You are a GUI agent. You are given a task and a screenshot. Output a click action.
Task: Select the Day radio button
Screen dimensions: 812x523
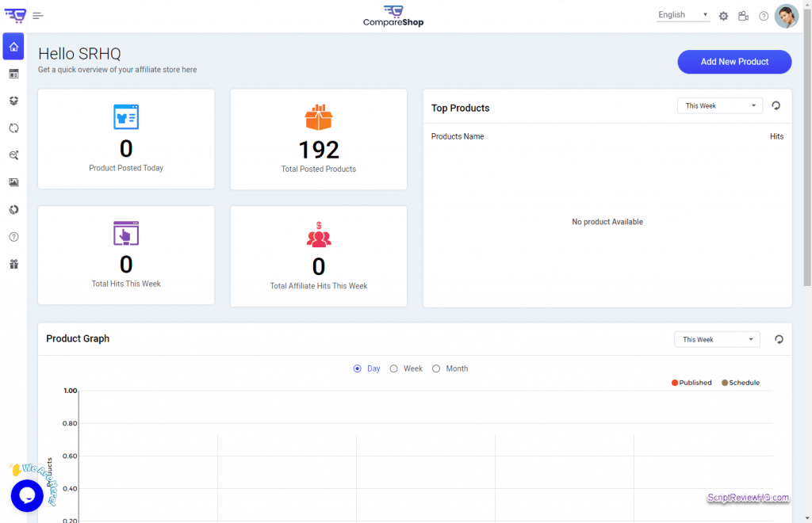(x=358, y=368)
